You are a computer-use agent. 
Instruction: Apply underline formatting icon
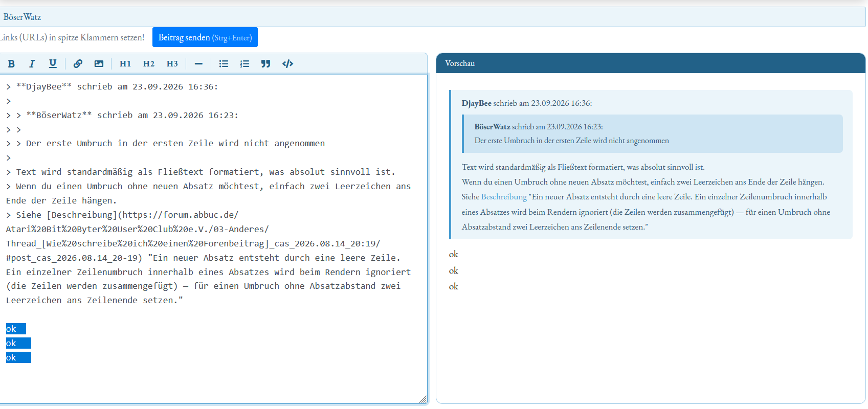pos(53,64)
